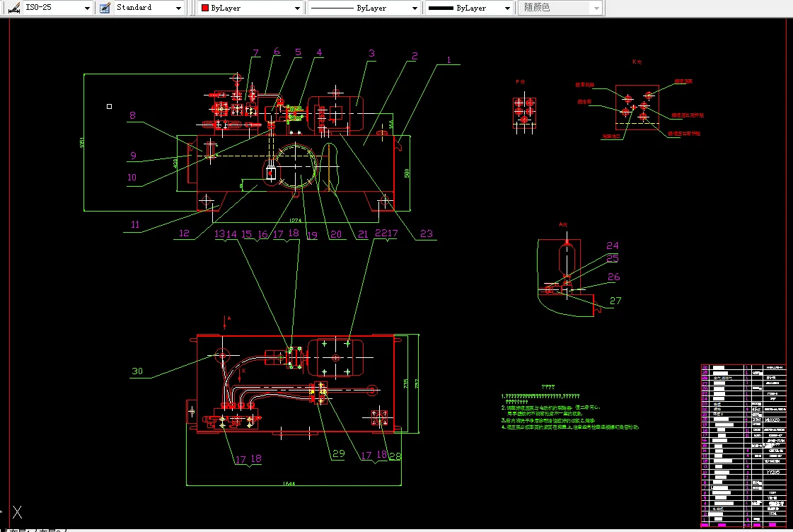Select part balloon number 8
The width and height of the screenshot is (793, 532).
click(132, 115)
